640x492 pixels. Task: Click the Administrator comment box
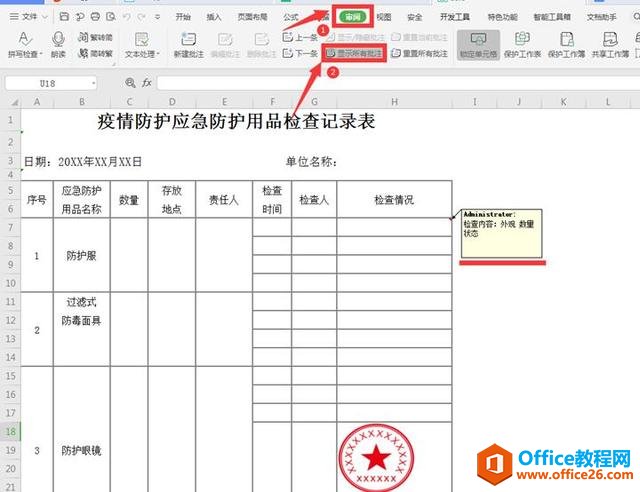click(502, 234)
